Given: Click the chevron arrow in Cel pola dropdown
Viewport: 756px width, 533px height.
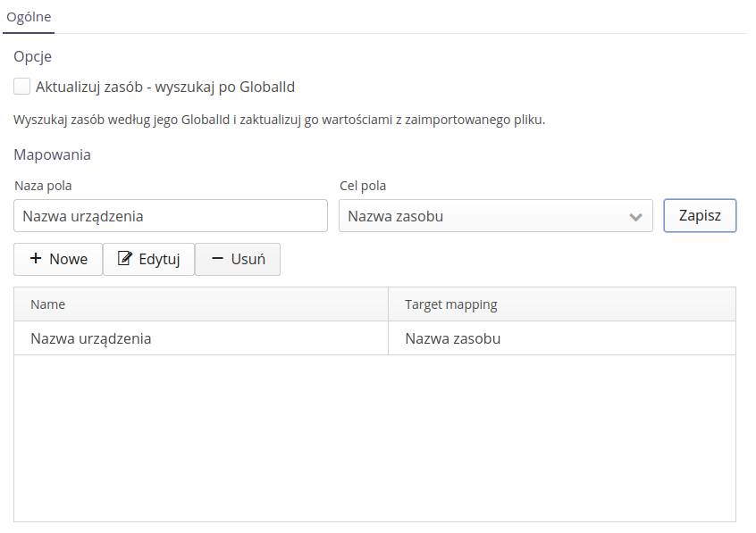Looking at the screenshot, I should pyautogui.click(x=635, y=216).
